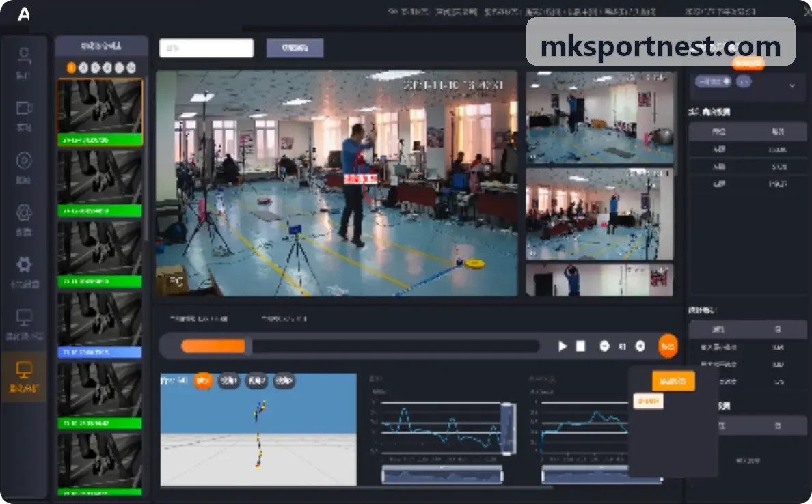Open the grey monitor icon in the sidebar
Screen dimensions: 812x504
click(x=25, y=317)
